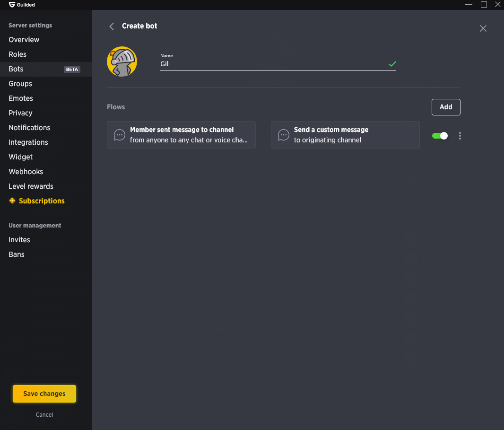Click the Flows section label
The width and height of the screenshot is (504, 430).
tap(116, 107)
